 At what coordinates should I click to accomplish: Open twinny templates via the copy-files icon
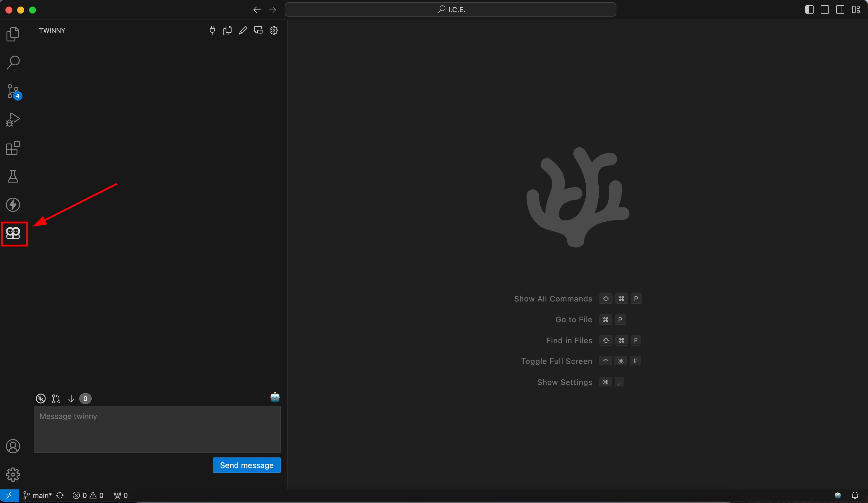coord(227,30)
